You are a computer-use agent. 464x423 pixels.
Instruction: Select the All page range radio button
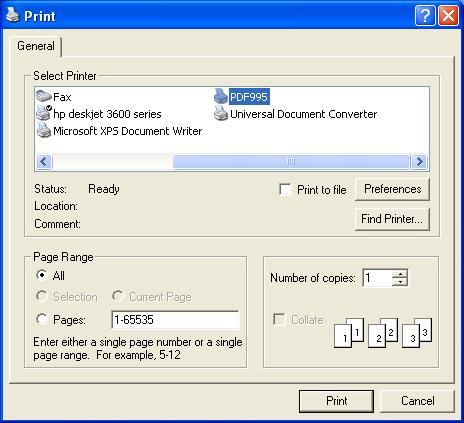coord(41,275)
